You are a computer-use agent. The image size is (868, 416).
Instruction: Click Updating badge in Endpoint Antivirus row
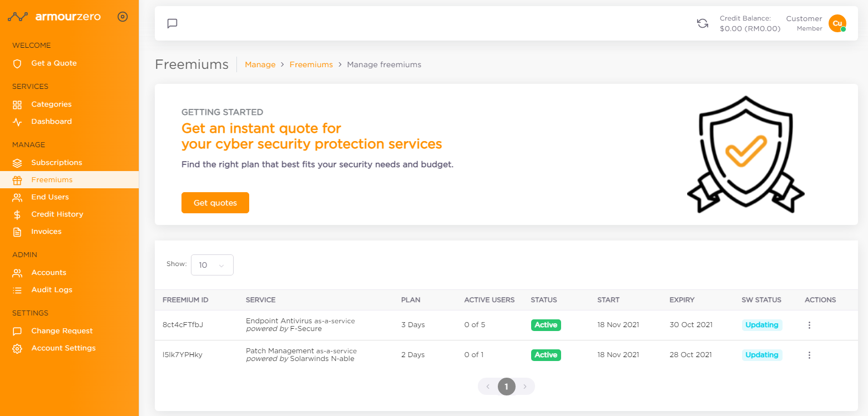tap(762, 325)
